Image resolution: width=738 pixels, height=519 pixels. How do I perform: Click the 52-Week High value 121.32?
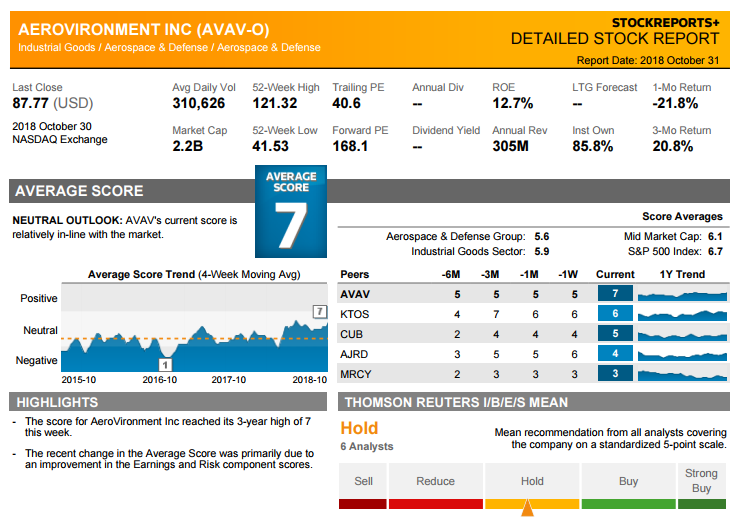(274, 103)
